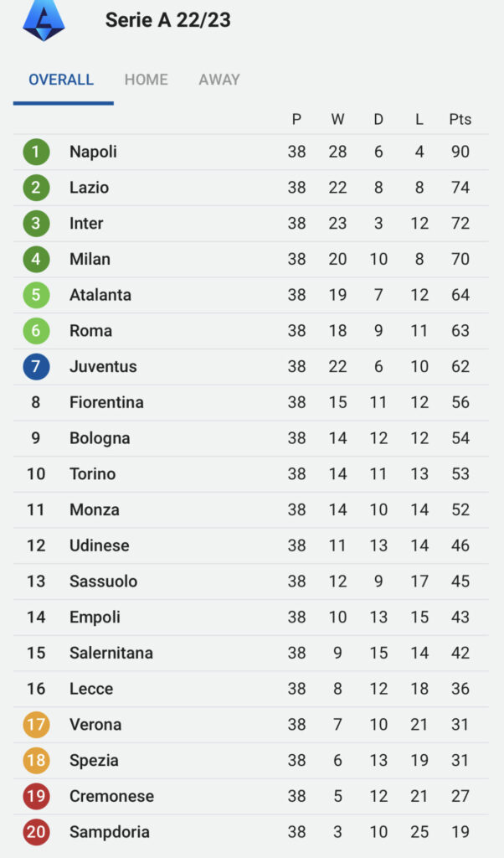
Task: Click Juventus' blue position 7 badge
Action: (x=36, y=366)
